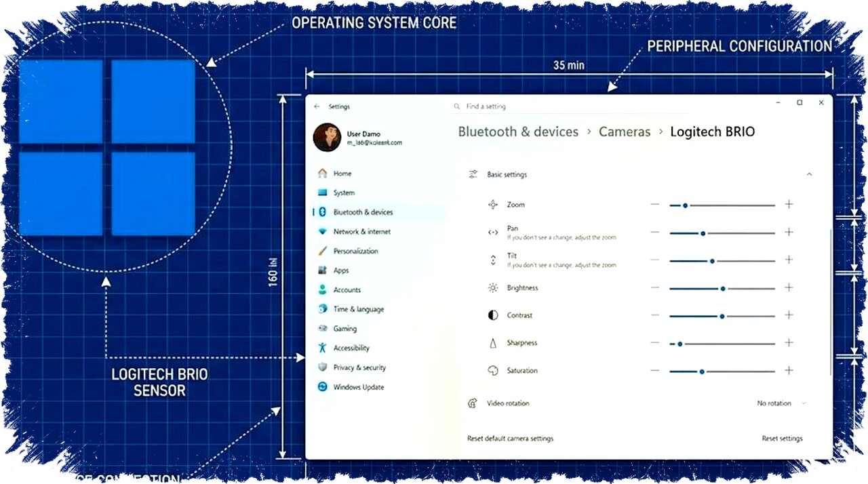Click Reset default camera settings
Viewport: 868px width, 484px height.
(510, 438)
